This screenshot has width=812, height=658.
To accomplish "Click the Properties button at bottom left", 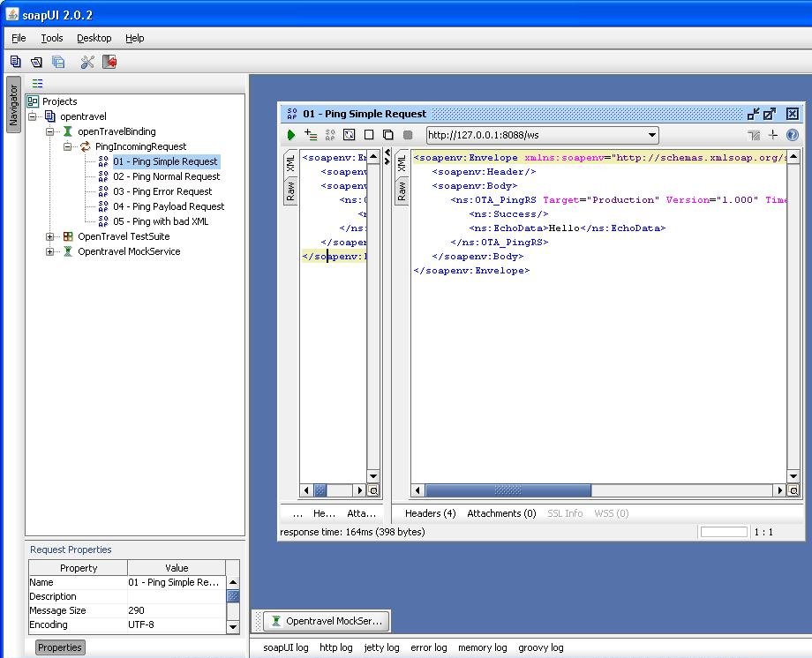I will tap(59, 647).
